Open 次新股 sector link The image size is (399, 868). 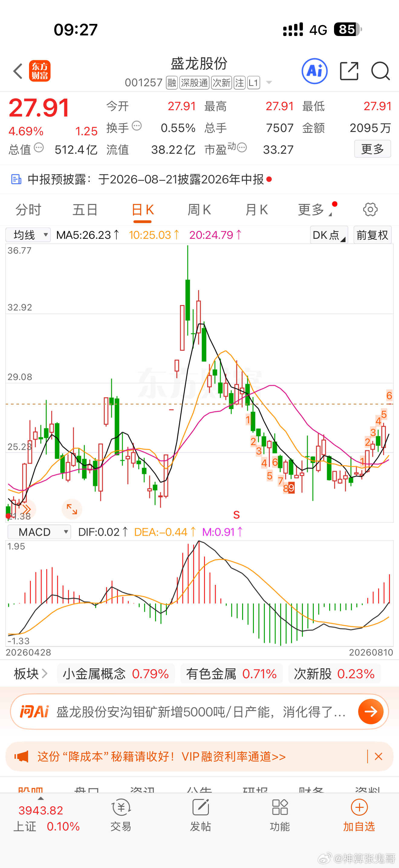coord(334,674)
